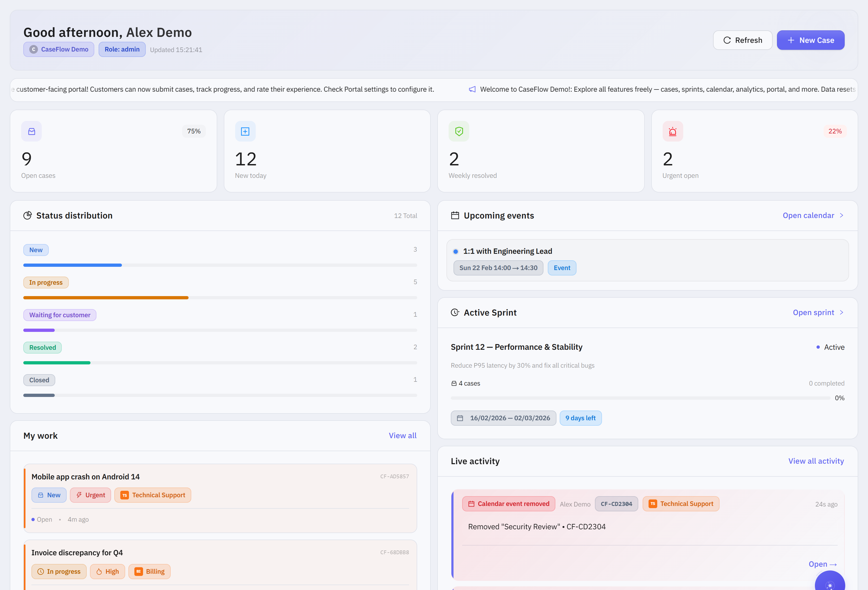Click the calendar icon beside sprint dates
Viewport: 868px width, 590px height.
point(460,418)
